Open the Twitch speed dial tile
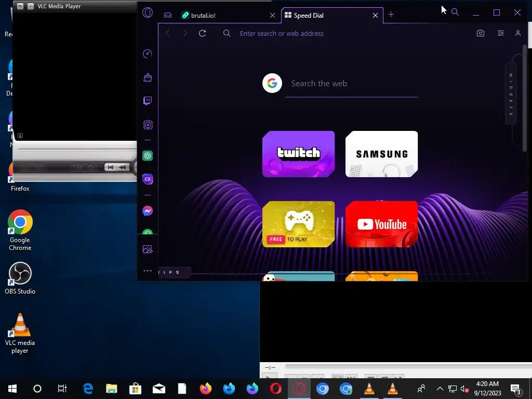Image resolution: width=532 pixels, height=399 pixels. pyautogui.click(x=299, y=154)
